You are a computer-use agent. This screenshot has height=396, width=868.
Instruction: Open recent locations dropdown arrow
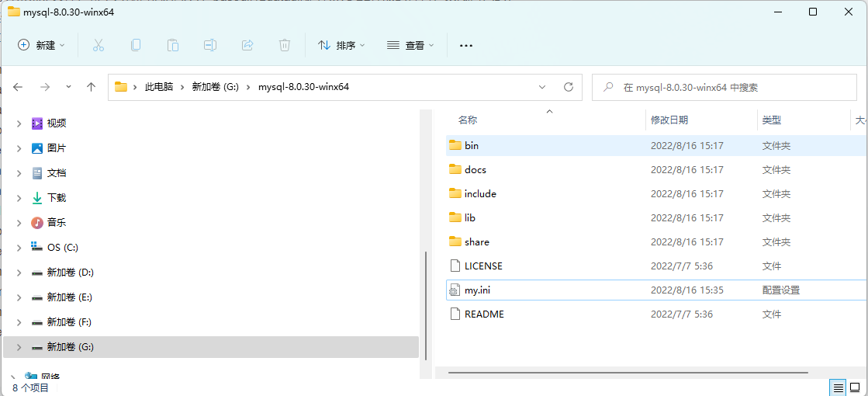pyautogui.click(x=68, y=87)
